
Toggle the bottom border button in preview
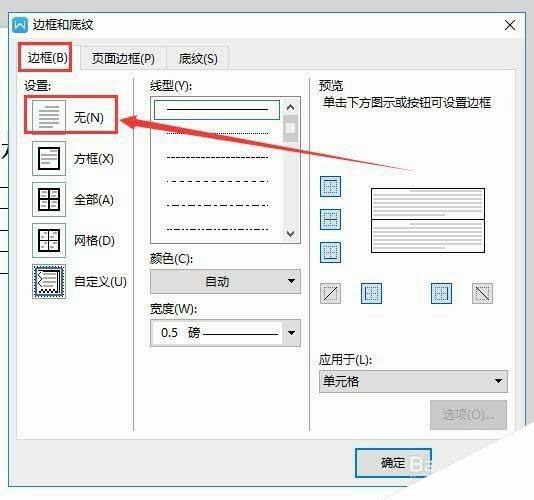[330, 252]
